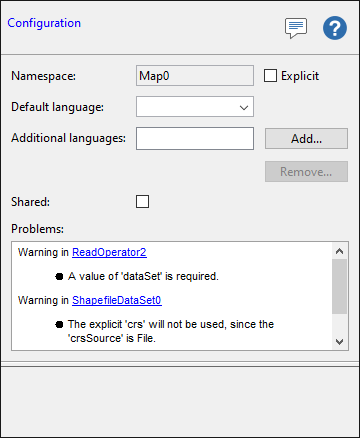The image size is (360, 438).
Task: Click the disabled Remove... button
Action: [306, 172]
